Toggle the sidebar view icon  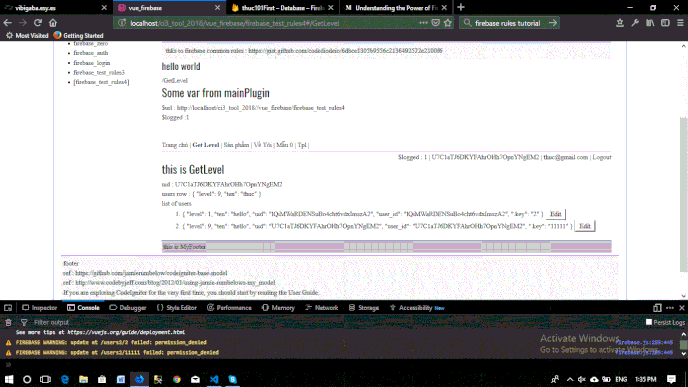pyautogui.click(x=665, y=23)
